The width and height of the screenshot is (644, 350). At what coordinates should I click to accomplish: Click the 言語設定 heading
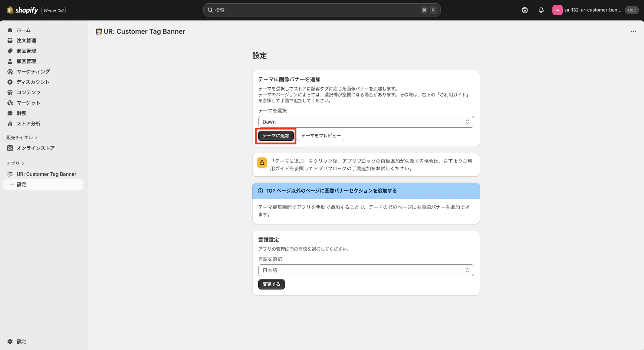coord(269,240)
